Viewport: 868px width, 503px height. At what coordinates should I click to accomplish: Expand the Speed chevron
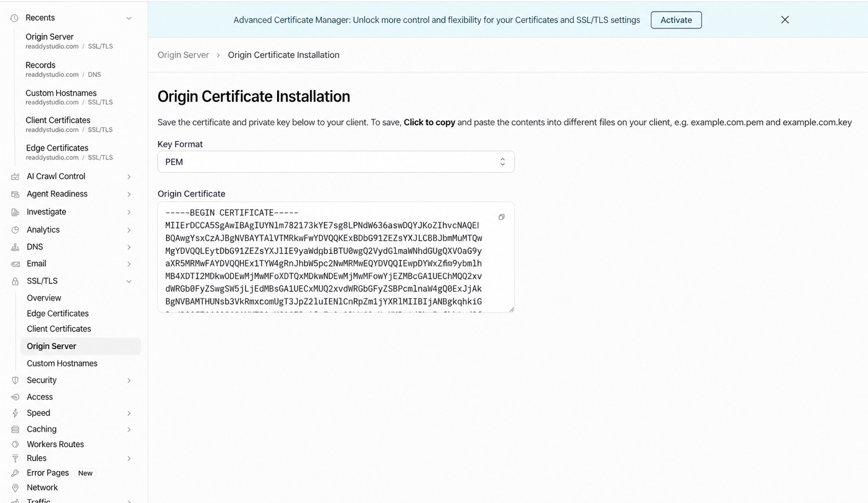[129, 413]
